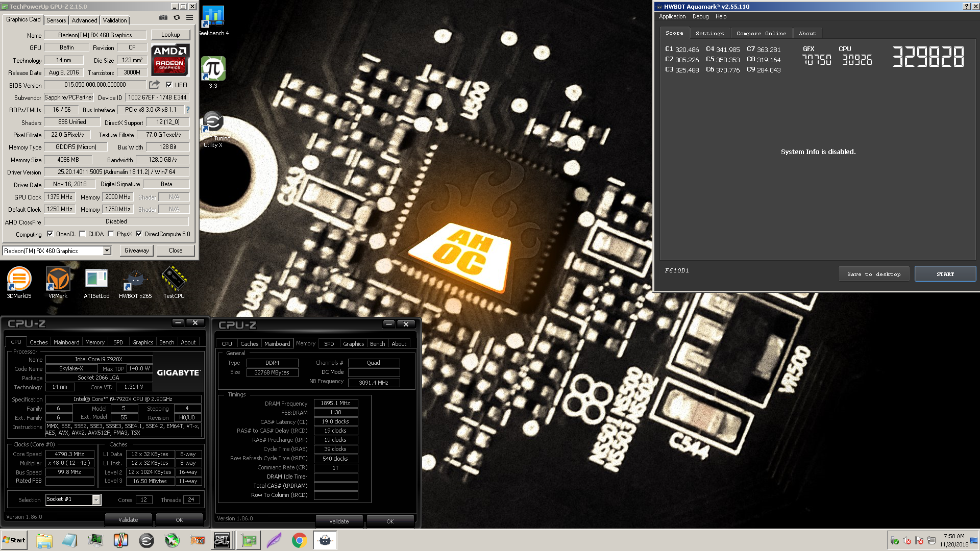Toggle the CUDA computing checkbox
Image resolution: width=980 pixels, height=551 pixels.
click(82, 234)
